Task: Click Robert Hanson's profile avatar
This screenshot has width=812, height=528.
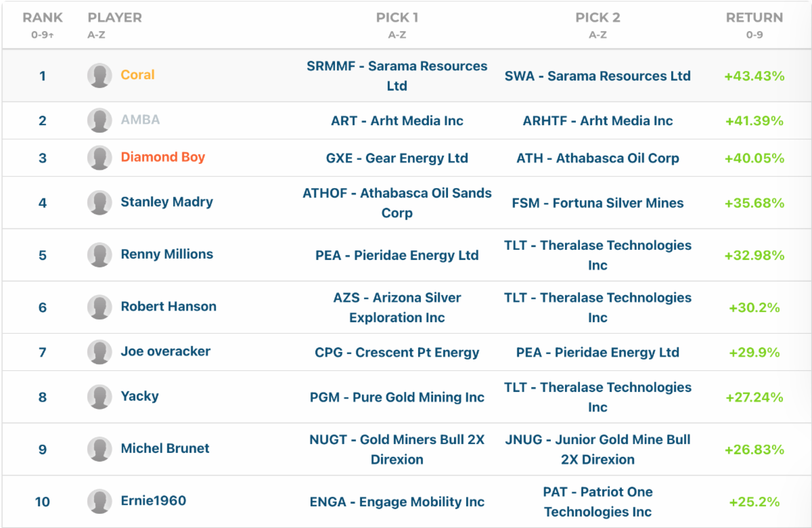Action: click(99, 307)
